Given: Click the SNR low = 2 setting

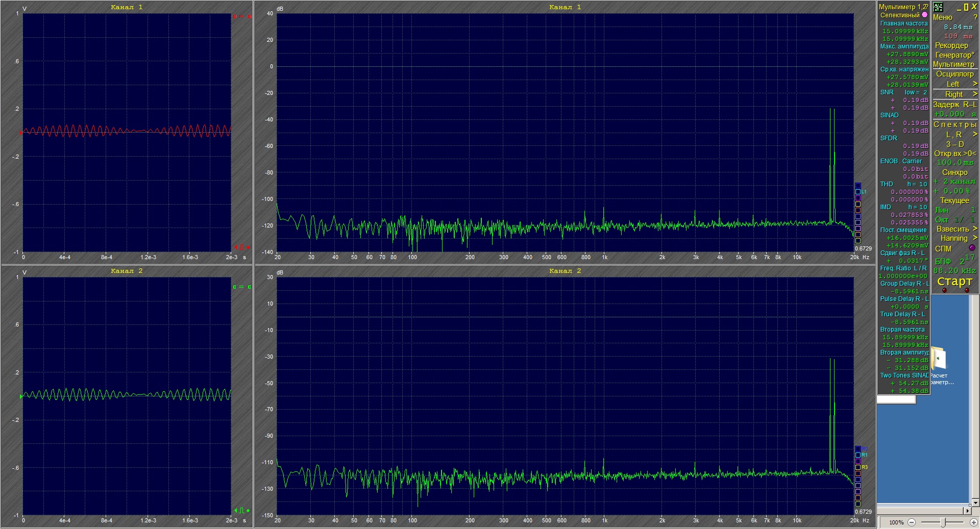Looking at the screenshot, I should point(916,92).
